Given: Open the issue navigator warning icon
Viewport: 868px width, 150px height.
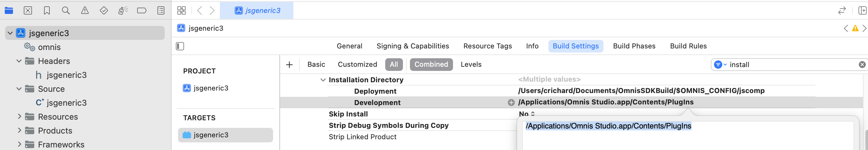Looking at the screenshot, I should tap(85, 11).
